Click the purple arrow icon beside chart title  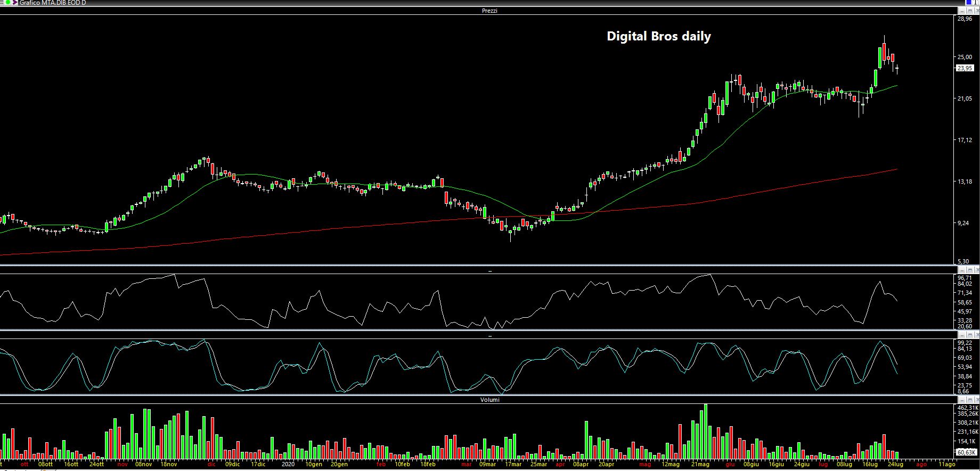click(15, 2)
